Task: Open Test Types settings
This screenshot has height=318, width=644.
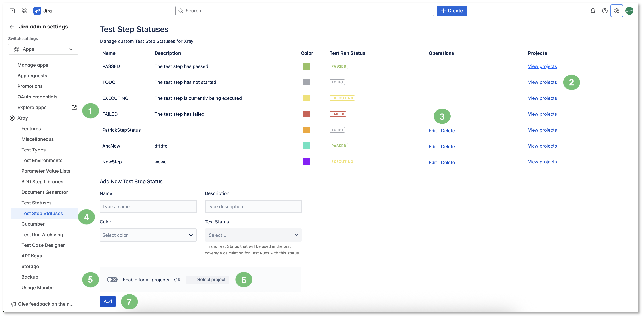Action: coord(34,150)
